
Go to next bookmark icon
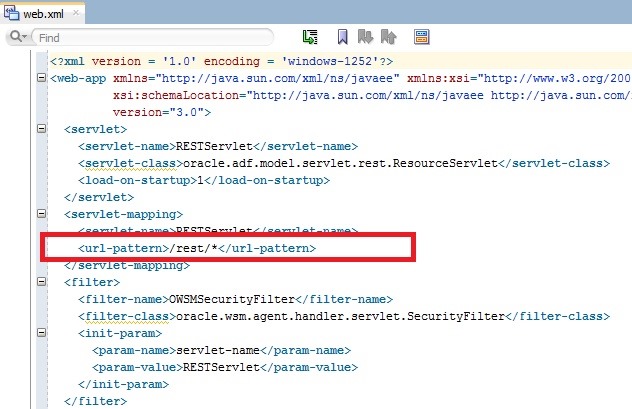tap(363, 37)
